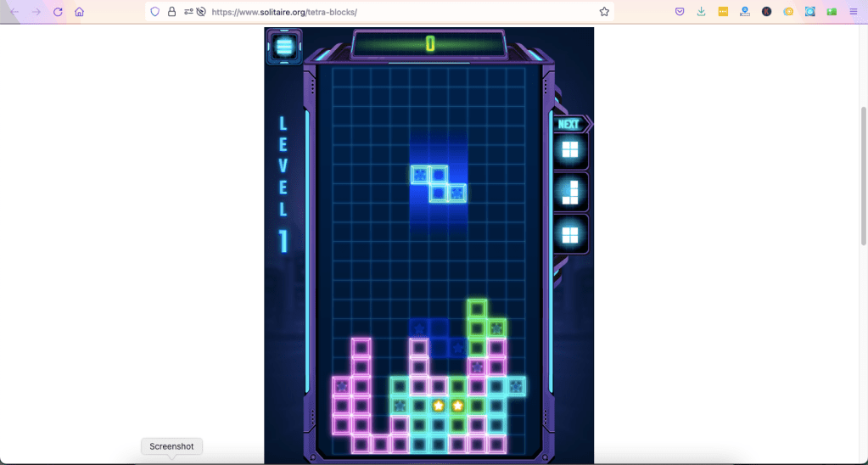Click the J-shaped next-piece preview
This screenshot has width=868, height=465.
pyautogui.click(x=570, y=192)
